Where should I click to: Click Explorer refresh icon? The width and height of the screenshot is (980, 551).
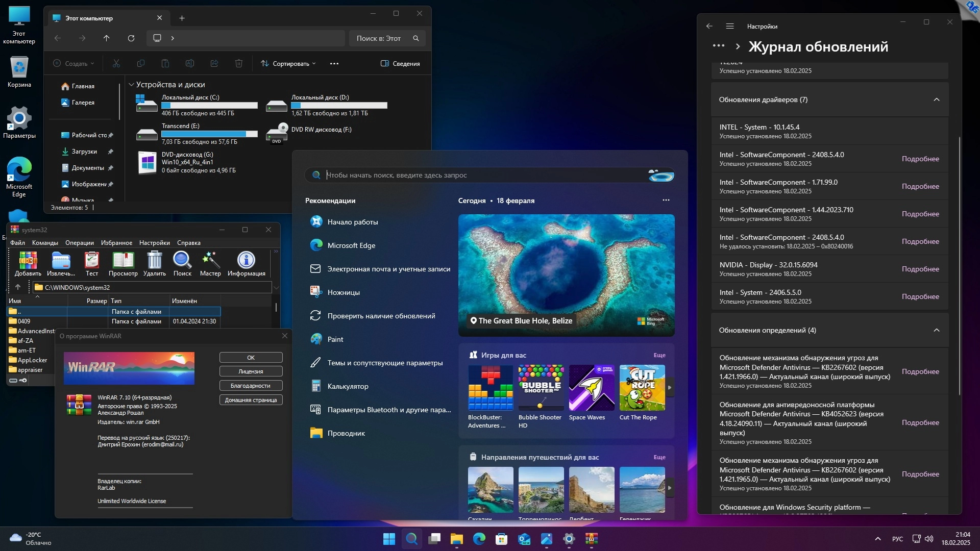(x=131, y=38)
